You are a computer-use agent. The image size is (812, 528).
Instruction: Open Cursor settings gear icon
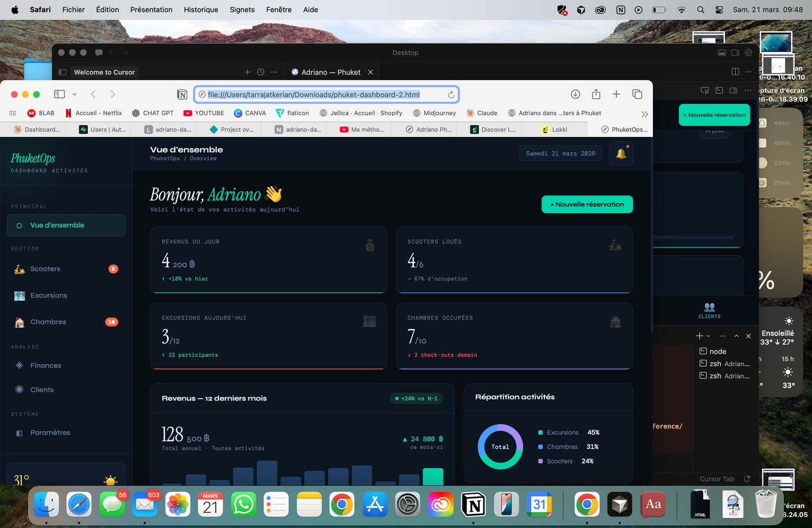[749, 52]
